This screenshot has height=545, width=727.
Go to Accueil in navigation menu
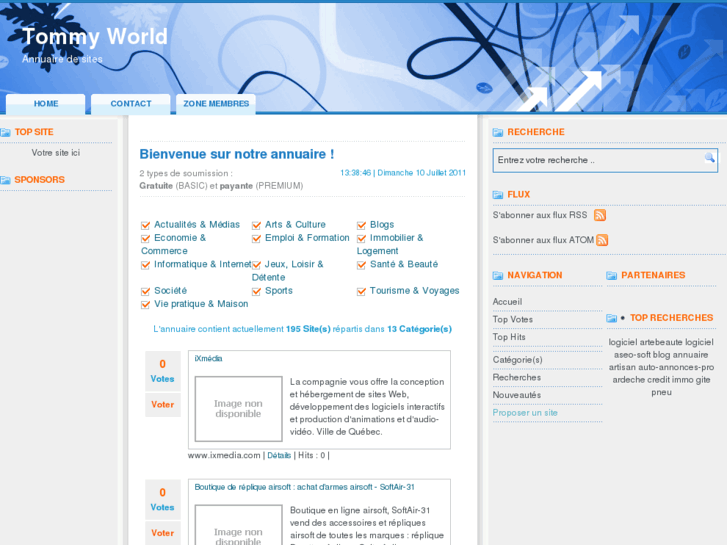click(507, 302)
